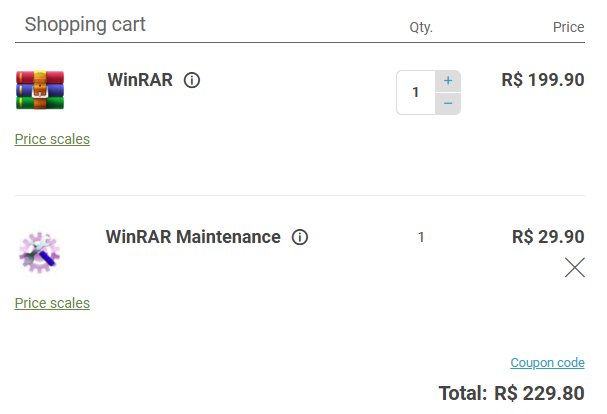The image size is (607, 414).
Task: Select the R$ 199.90 WinRAR price
Action: (543, 80)
